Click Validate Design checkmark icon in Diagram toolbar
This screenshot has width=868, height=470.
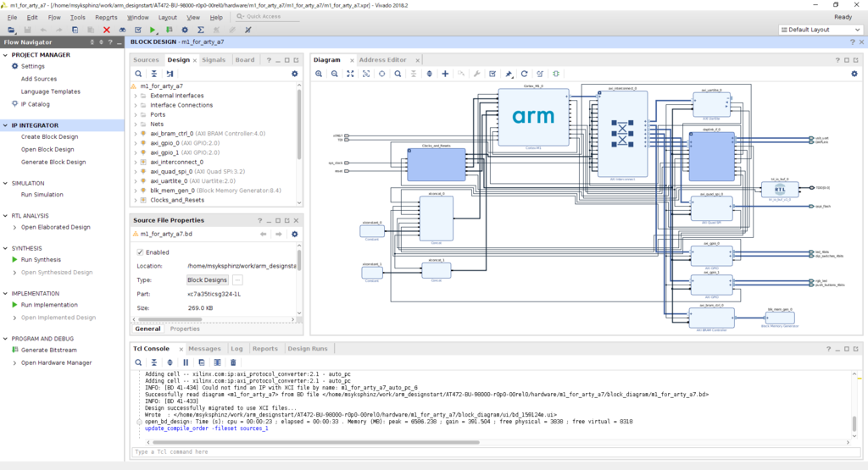pyautogui.click(x=492, y=74)
